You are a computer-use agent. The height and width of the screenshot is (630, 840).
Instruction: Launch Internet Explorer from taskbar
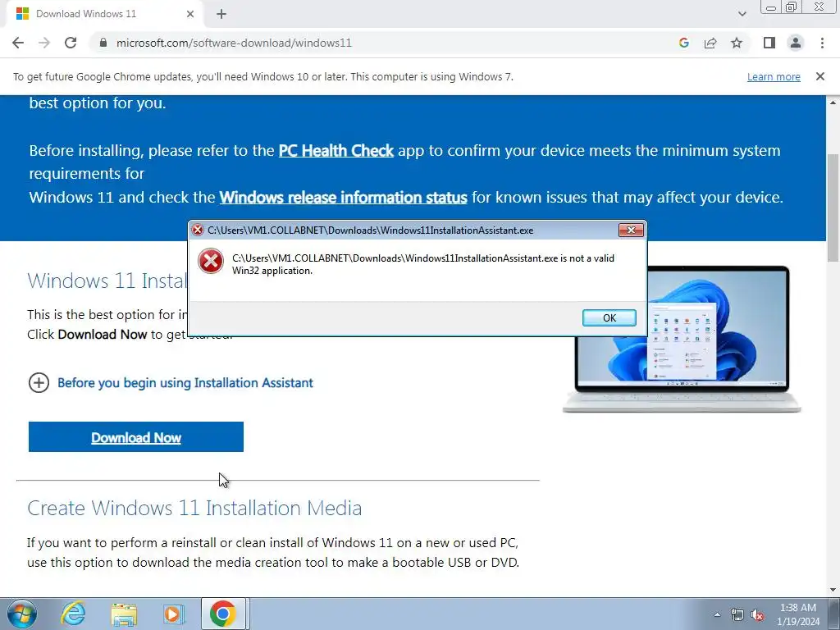pos(73,614)
